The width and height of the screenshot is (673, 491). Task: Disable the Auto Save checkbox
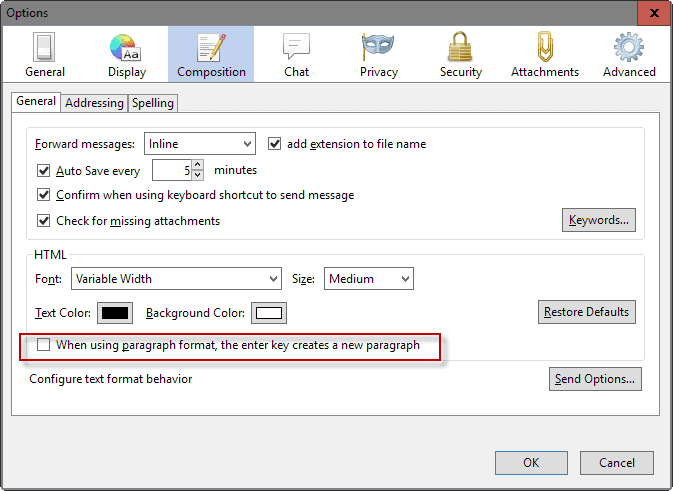click(43, 171)
